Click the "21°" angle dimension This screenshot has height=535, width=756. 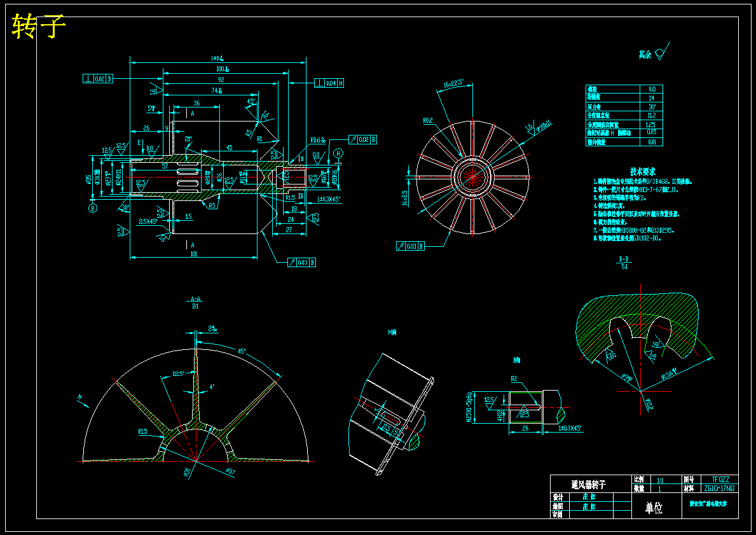click(x=188, y=139)
